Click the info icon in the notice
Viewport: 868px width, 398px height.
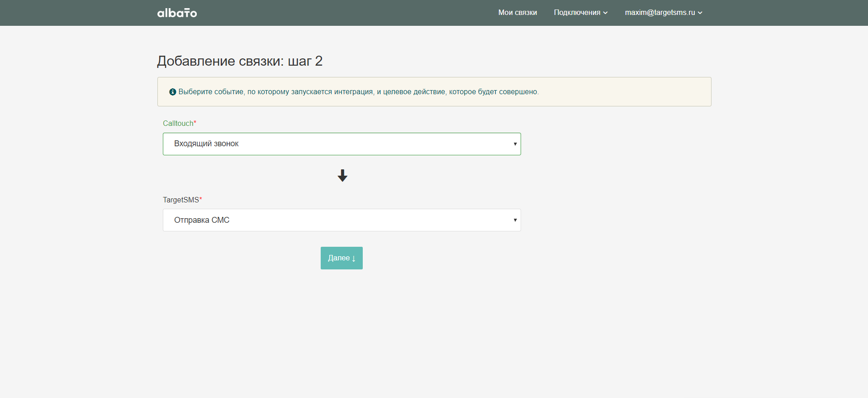(172, 92)
